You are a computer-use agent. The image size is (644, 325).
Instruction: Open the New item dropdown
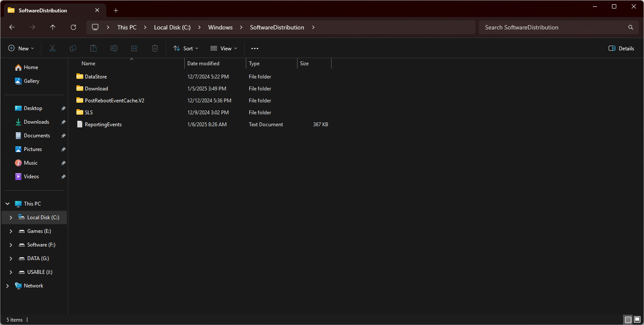pos(21,48)
